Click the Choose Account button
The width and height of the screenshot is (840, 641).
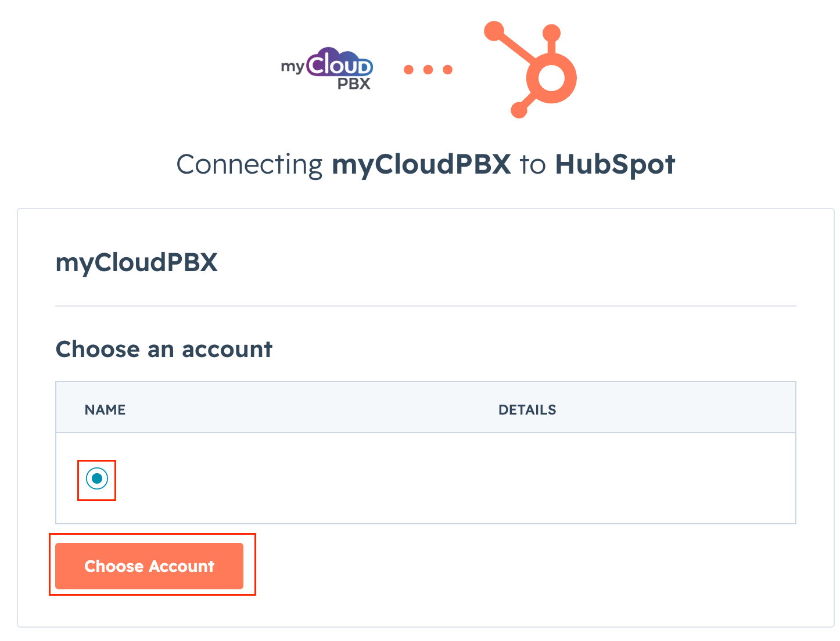click(149, 566)
